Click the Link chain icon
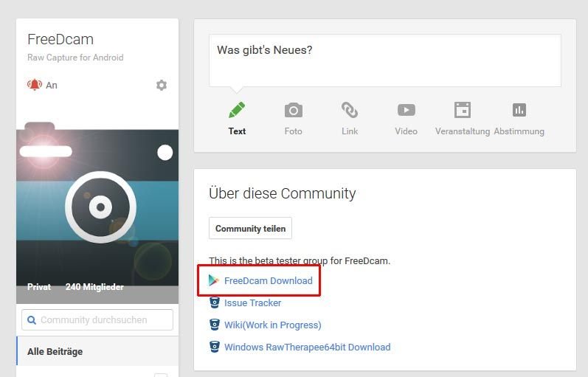 [350, 110]
